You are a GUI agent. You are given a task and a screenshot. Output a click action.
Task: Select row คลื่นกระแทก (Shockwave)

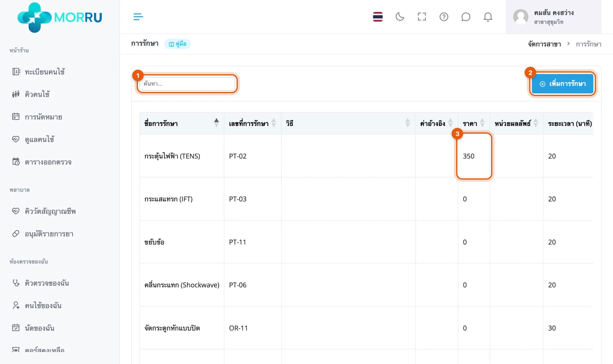[x=366, y=285]
